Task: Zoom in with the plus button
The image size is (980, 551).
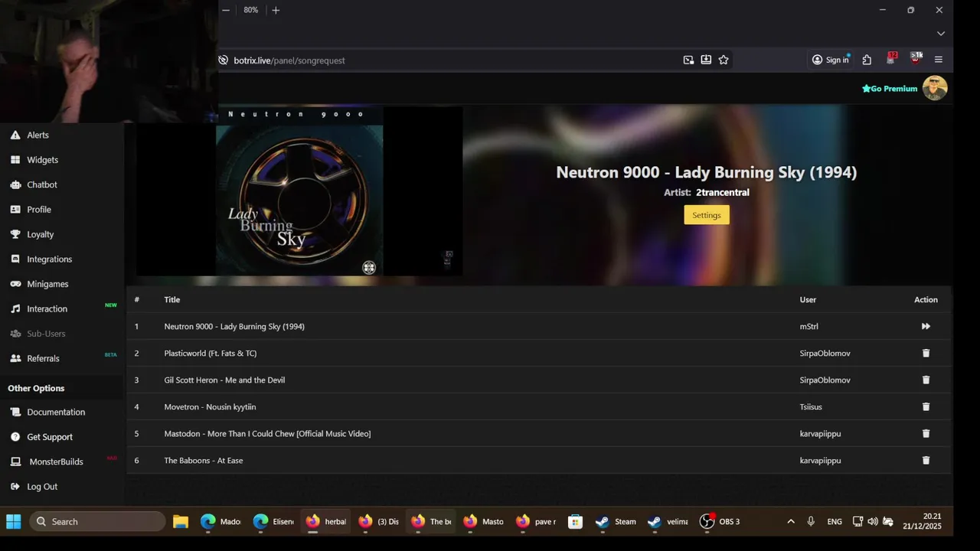Action: 276,10
